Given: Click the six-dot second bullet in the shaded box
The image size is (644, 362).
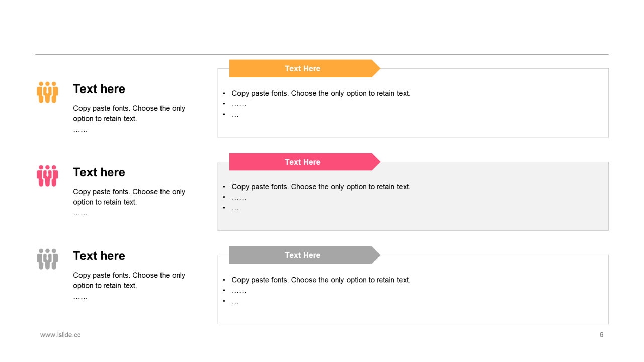Looking at the screenshot, I should click(x=239, y=198).
